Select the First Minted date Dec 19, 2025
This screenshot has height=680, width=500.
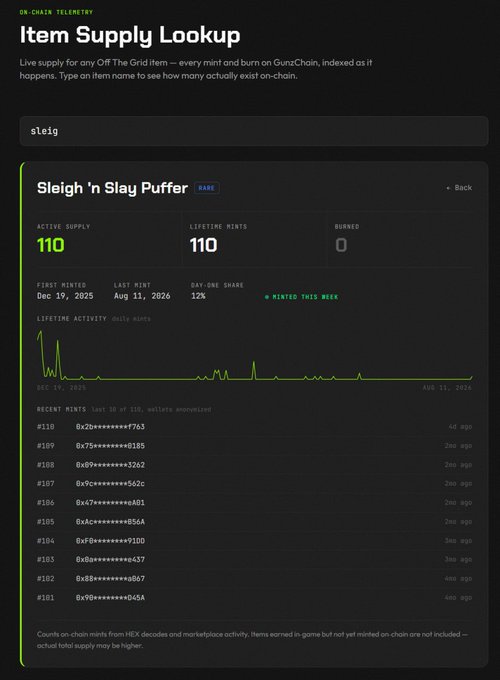pos(65,296)
